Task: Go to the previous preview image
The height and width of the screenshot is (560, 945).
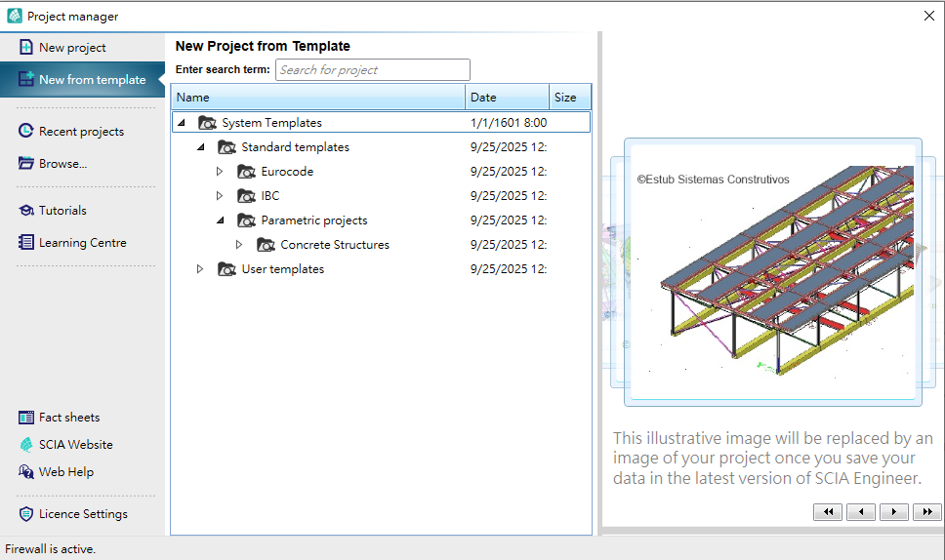Action: click(x=860, y=511)
